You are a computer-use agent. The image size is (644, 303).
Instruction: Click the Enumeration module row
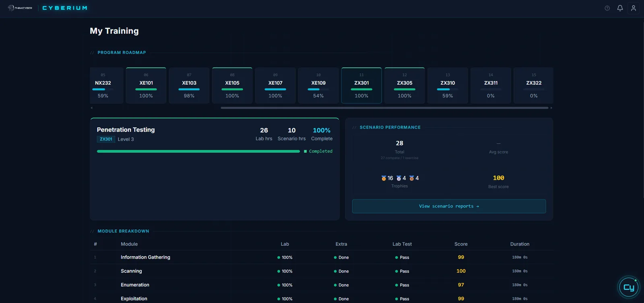tap(322, 285)
